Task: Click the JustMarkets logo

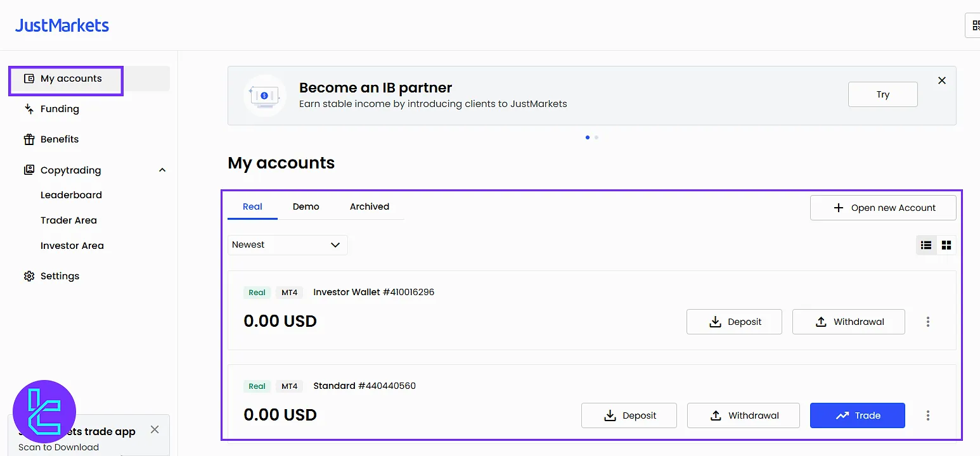Action: point(62,26)
